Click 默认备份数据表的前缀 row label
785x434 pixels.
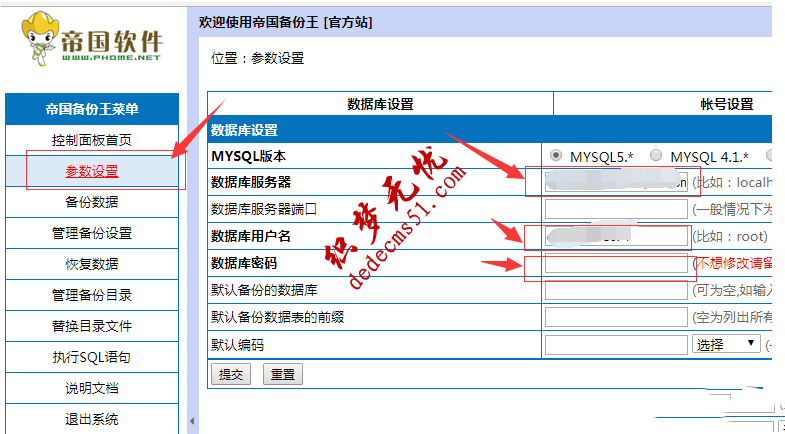coord(277,317)
